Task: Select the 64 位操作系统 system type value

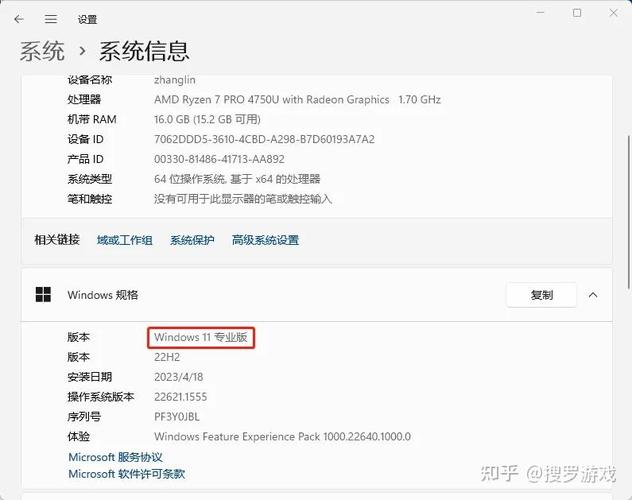Action: click(x=237, y=179)
